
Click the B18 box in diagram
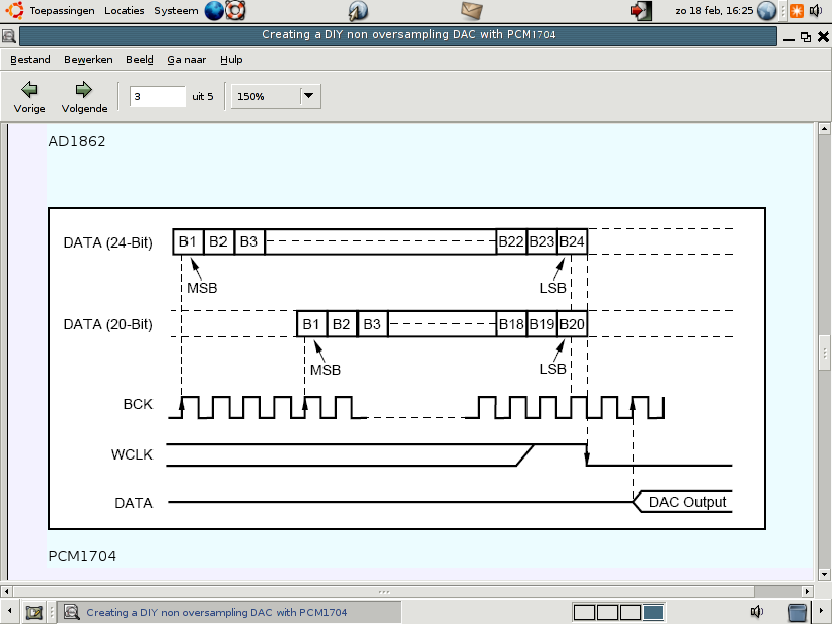coord(512,324)
